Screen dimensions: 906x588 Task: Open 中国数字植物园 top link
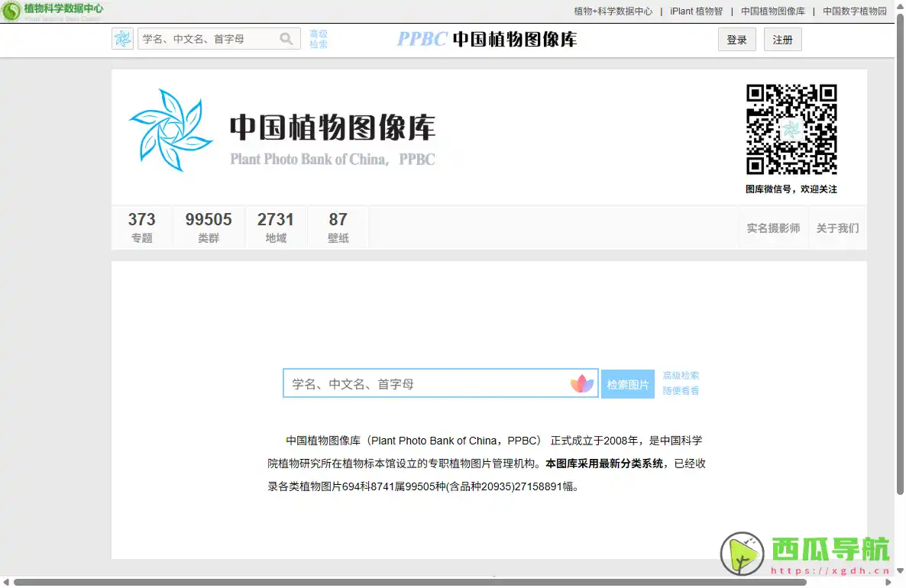pos(855,11)
